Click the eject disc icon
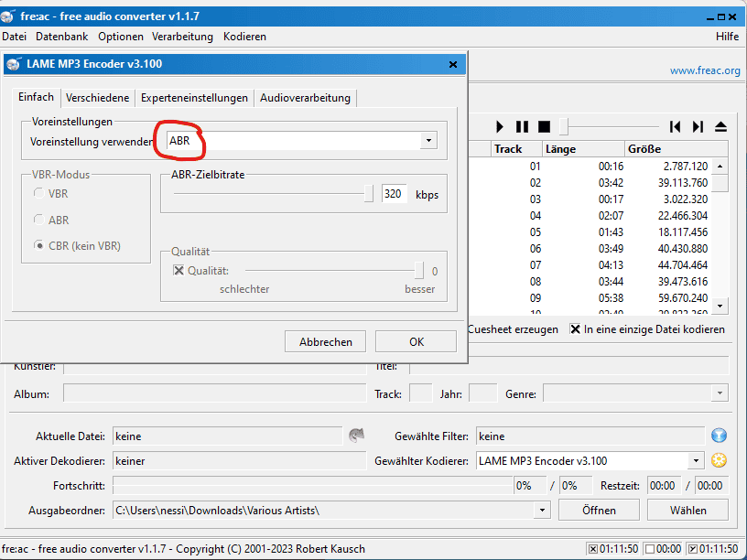Screen dimensions: 747x560 click(720, 126)
